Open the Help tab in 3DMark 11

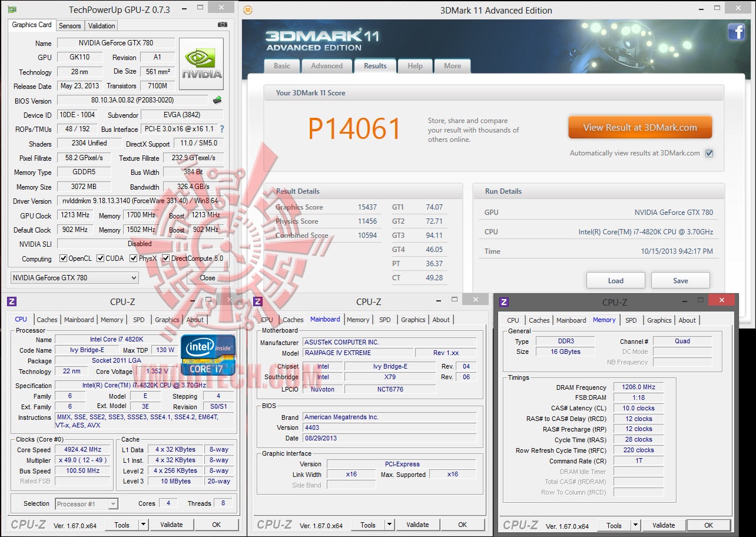point(415,66)
